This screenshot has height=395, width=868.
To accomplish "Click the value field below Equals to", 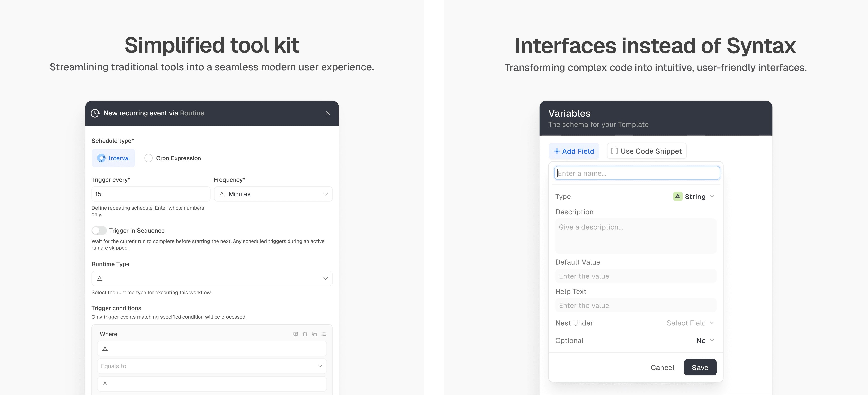I will point(212,384).
